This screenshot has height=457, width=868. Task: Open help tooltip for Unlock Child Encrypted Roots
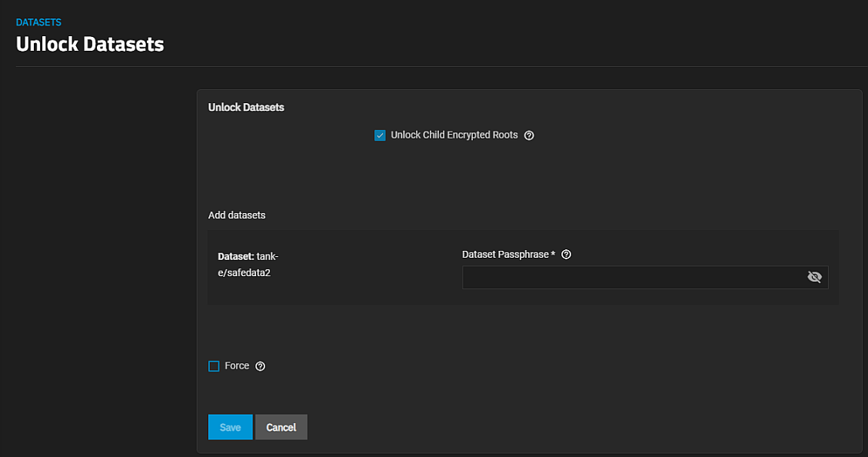(529, 135)
